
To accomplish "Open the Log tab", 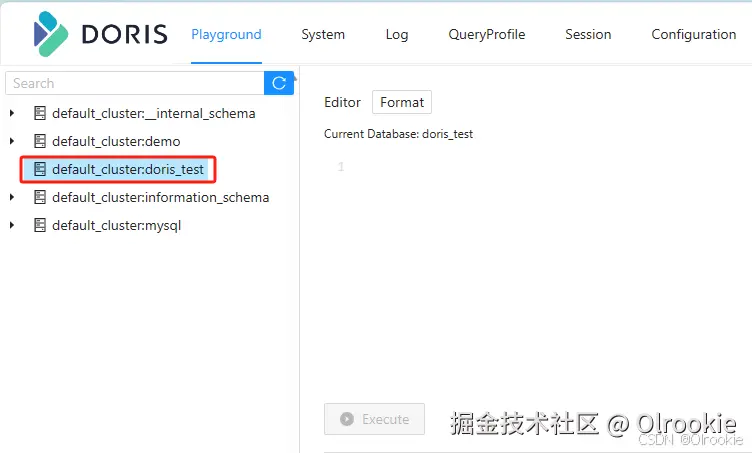I will 397,35.
